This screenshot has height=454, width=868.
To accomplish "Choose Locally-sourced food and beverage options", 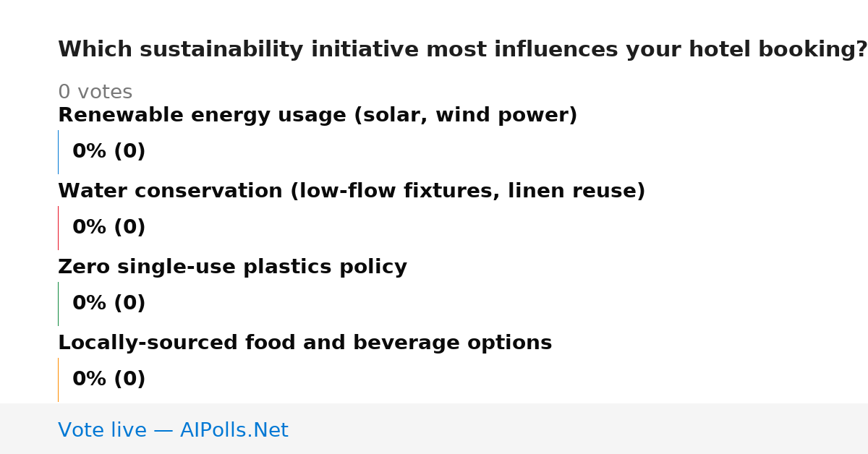I will 305,343.
